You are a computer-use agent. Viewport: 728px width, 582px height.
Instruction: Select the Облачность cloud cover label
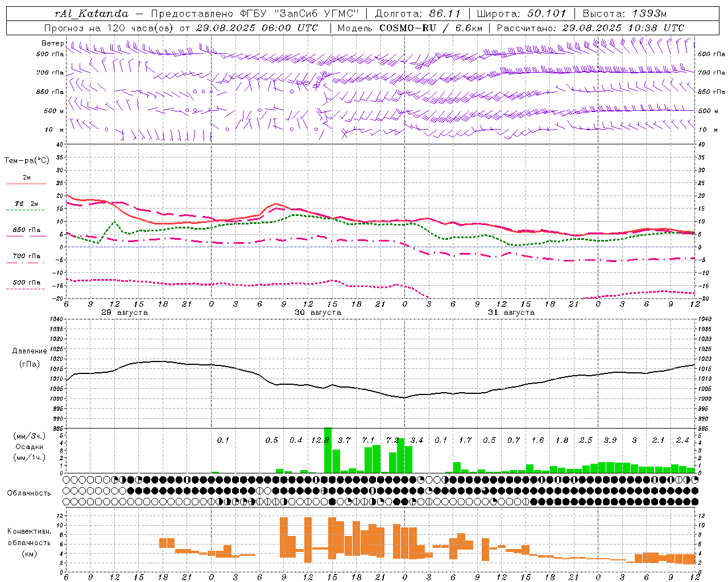(x=29, y=493)
